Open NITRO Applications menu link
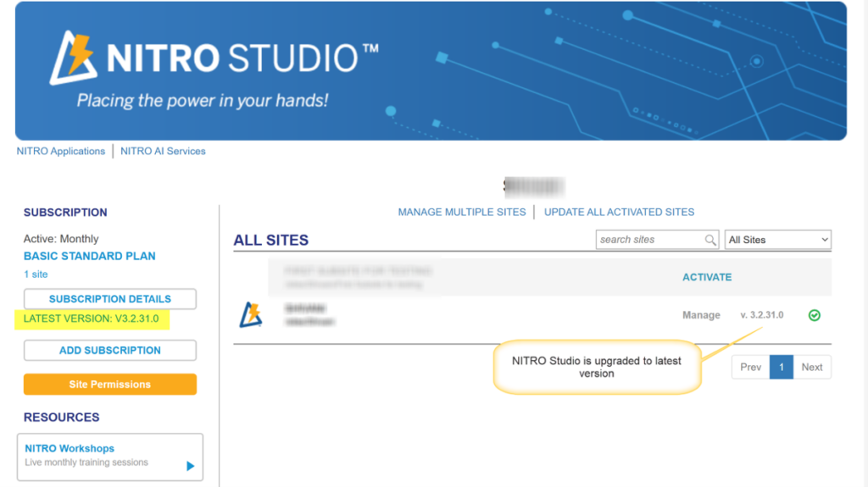The image size is (868, 487). pos(61,151)
